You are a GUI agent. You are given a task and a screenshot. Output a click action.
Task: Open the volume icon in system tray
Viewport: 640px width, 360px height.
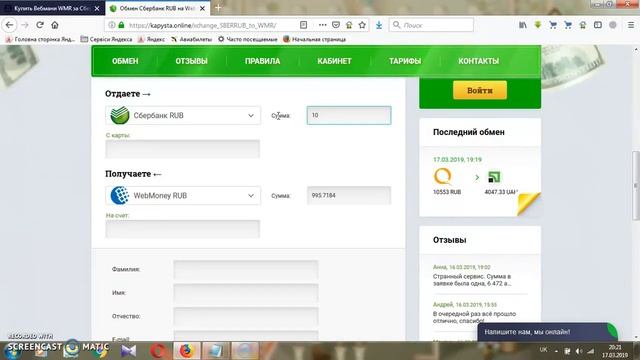pyautogui.click(x=579, y=351)
